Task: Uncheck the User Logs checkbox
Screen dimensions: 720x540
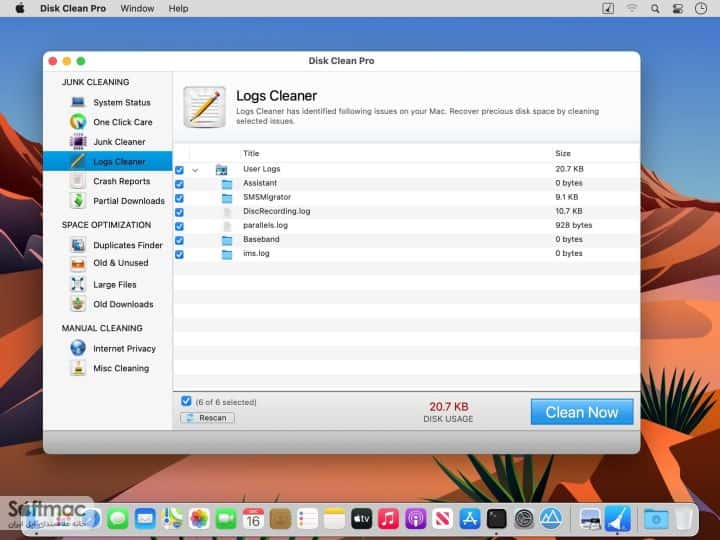Action: click(x=180, y=170)
